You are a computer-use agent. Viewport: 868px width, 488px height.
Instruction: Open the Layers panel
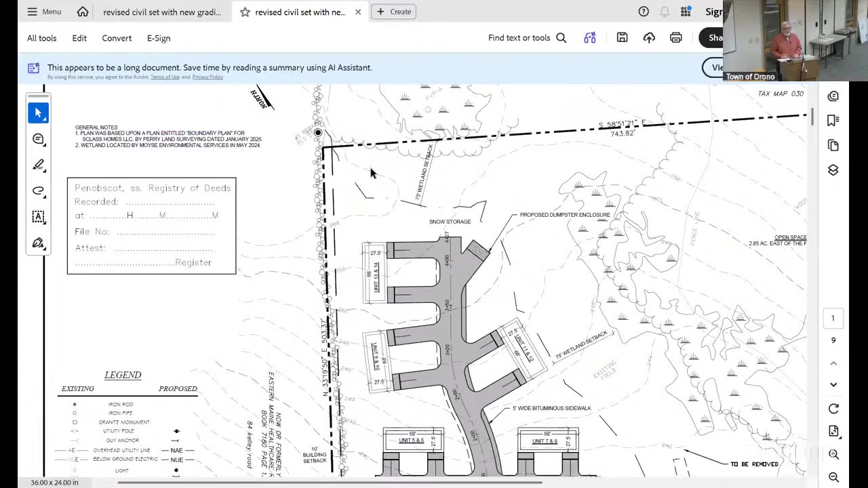[x=833, y=169]
